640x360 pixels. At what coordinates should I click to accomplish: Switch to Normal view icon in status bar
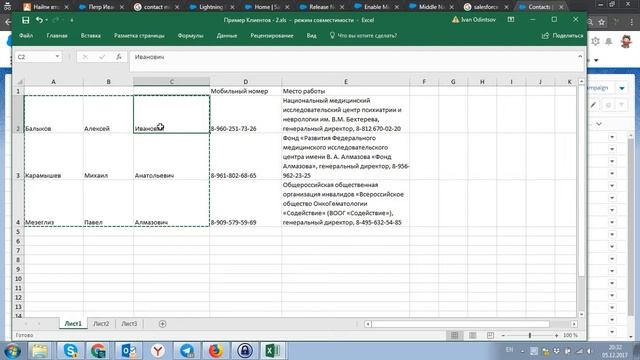coord(454,335)
